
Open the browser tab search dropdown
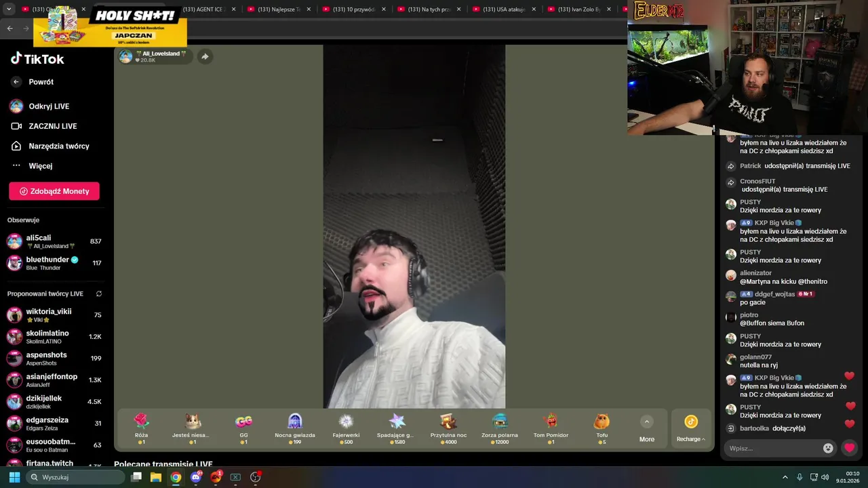pyautogui.click(x=9, y=9)
